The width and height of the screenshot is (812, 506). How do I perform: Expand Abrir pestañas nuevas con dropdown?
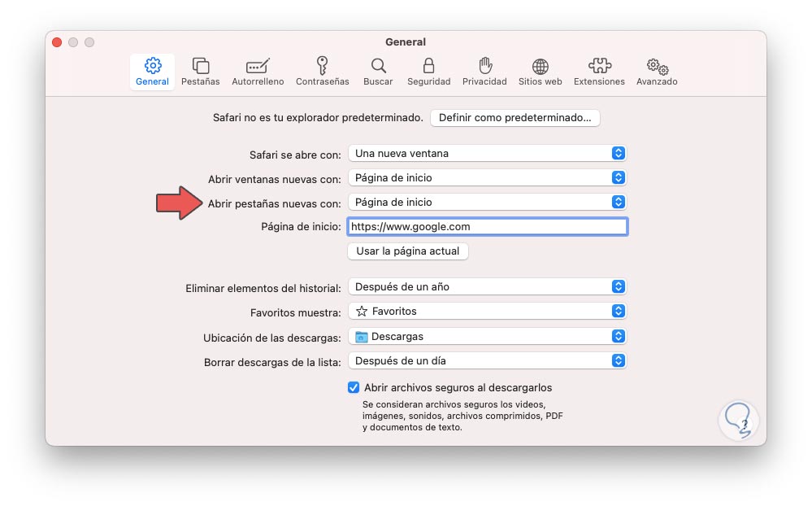pyautogui.click(x=488, y=203)
